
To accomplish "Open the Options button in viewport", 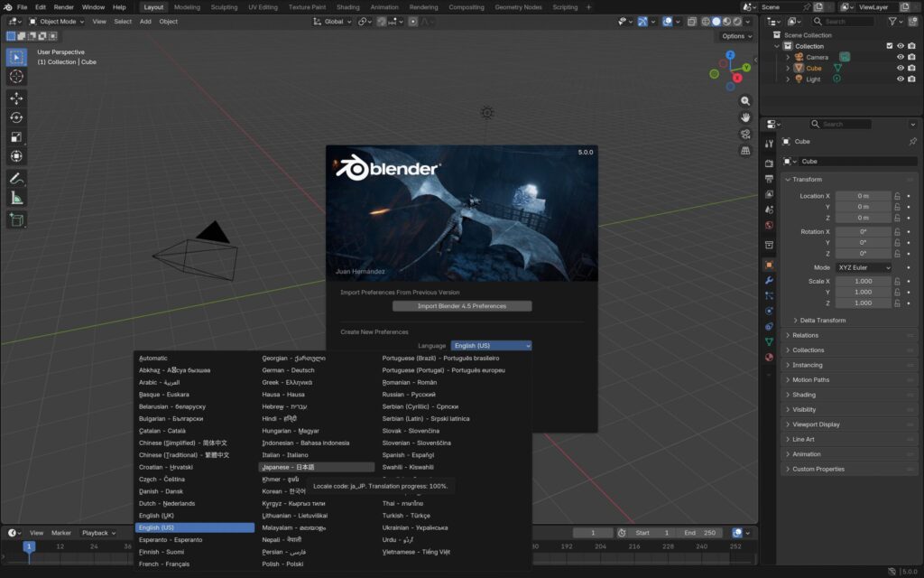I will tap(736, 36).
